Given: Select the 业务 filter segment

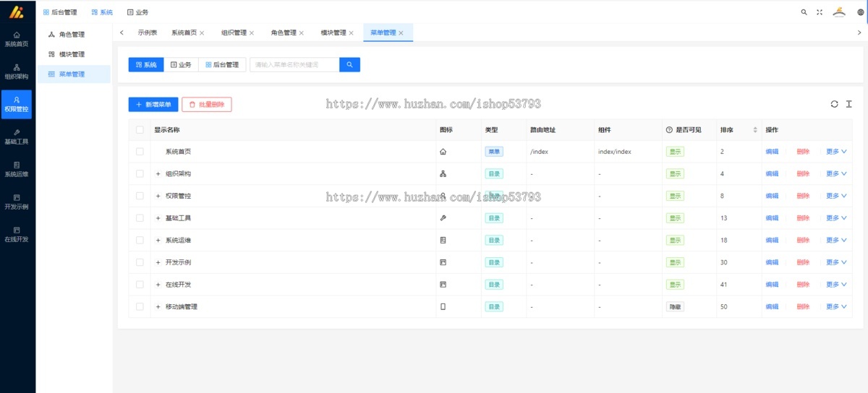Looking at the screenshot, I should (x=181, y=65).
